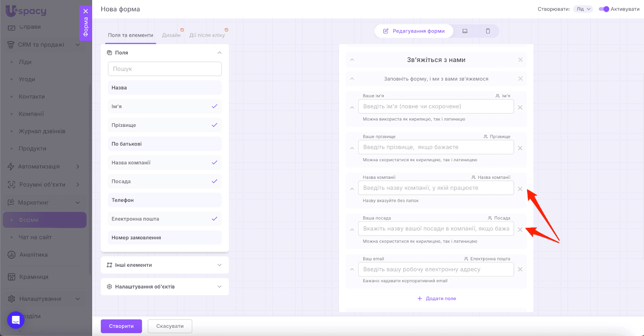This screenshot has height=336, width=644.
Task: Click the Uspacy logo
Action: 26,10
